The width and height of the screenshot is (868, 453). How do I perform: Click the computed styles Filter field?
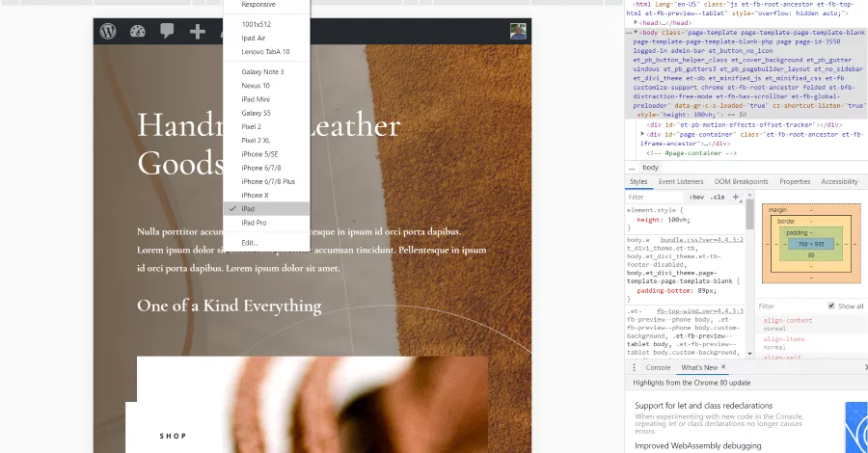[x=791, y=306]
